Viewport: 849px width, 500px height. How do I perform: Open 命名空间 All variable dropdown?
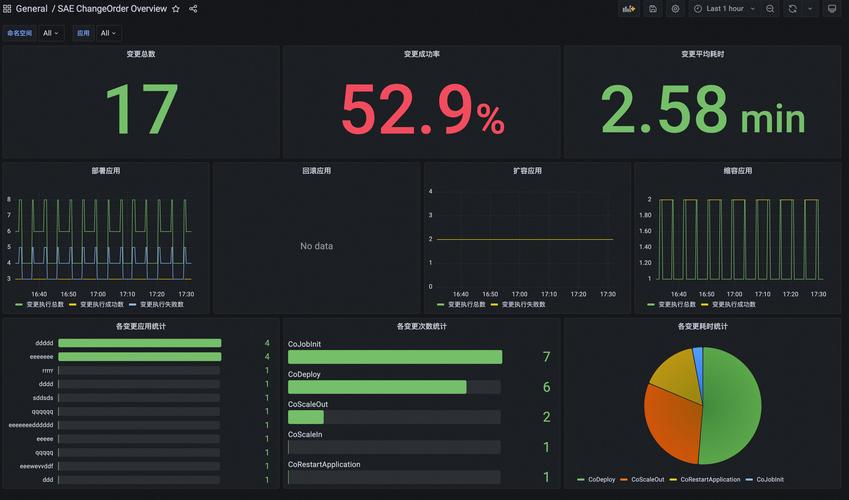pyautogui.click(x=51, y=33)
